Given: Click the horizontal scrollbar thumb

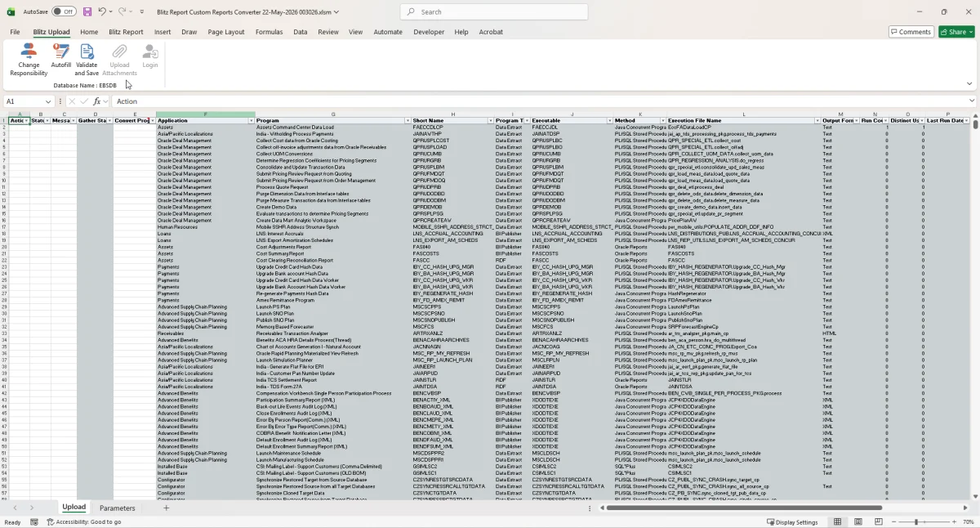Looking at the screenshot, I should pyautogui.click(x=743, y=508).
